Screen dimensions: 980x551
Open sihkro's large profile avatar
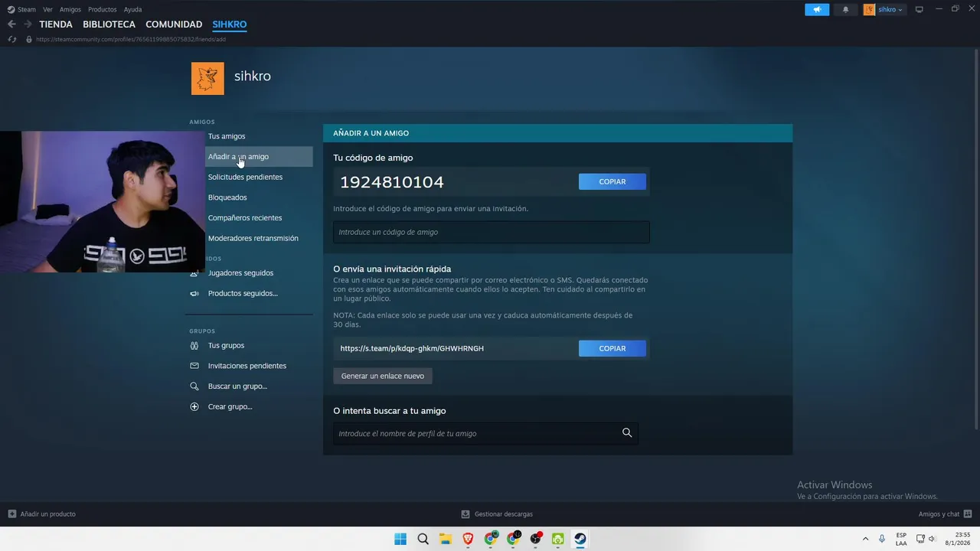pos(207,79)
